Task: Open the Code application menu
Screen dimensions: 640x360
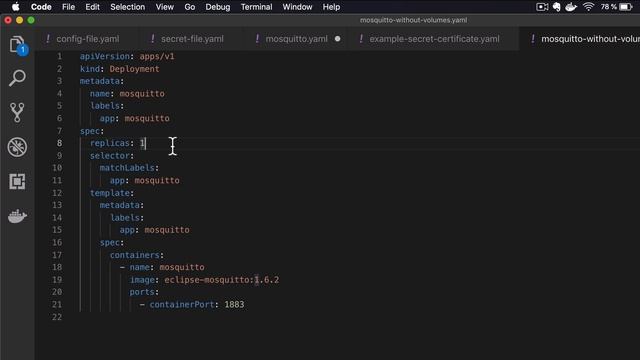Action: click(41, 7)
